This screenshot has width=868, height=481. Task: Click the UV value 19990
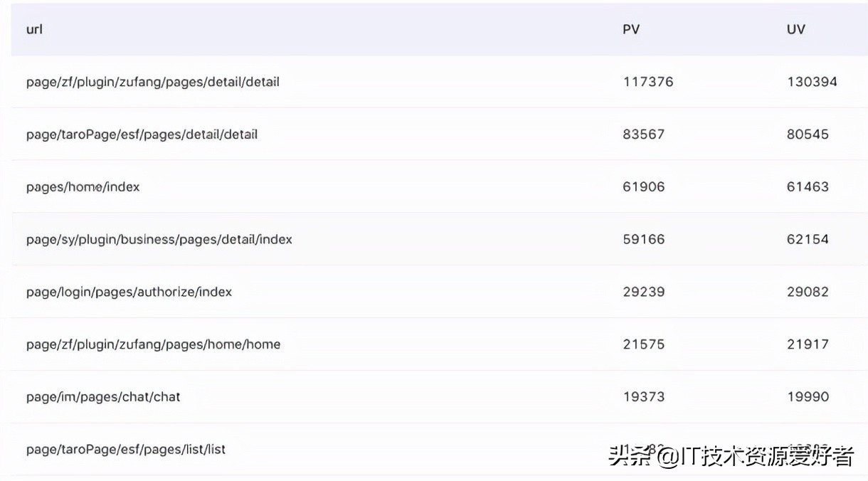pos(808,397)
